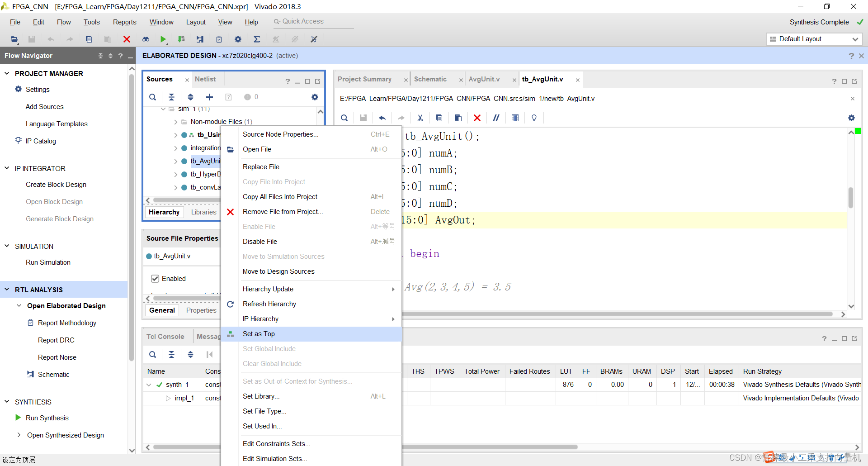The width and height of the screenshot is (868, 466).
Task: Click the lightbulb icon in editor toolbar
Action: coord(534,118)
